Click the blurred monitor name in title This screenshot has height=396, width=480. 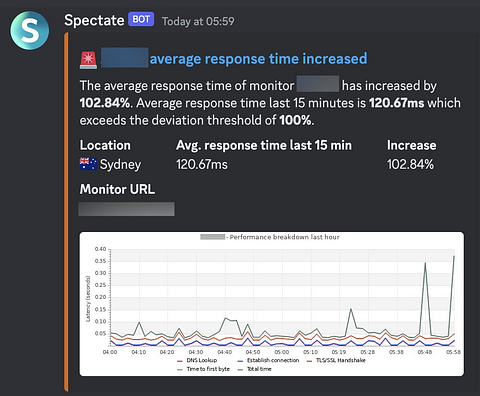124,58
